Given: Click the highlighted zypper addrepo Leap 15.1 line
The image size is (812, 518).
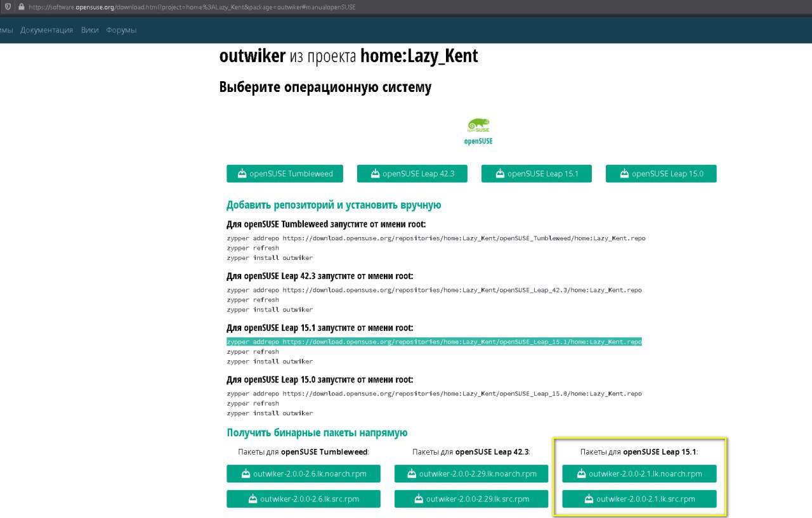Looking at the screenshot, I should (434, 342).
